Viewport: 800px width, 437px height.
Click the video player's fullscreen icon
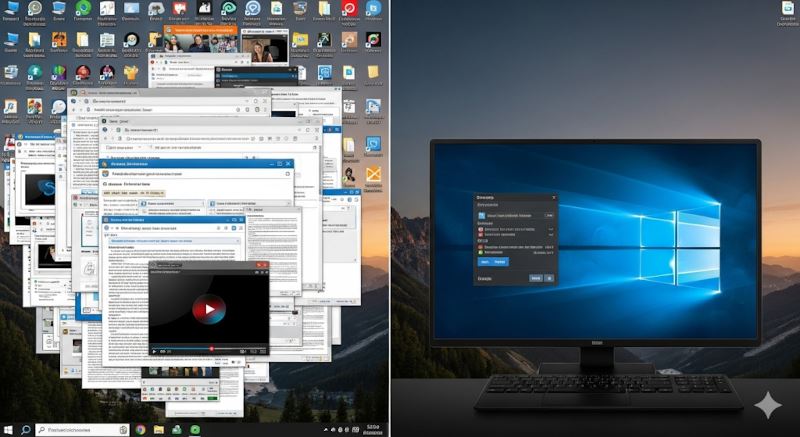coord(263,350)
